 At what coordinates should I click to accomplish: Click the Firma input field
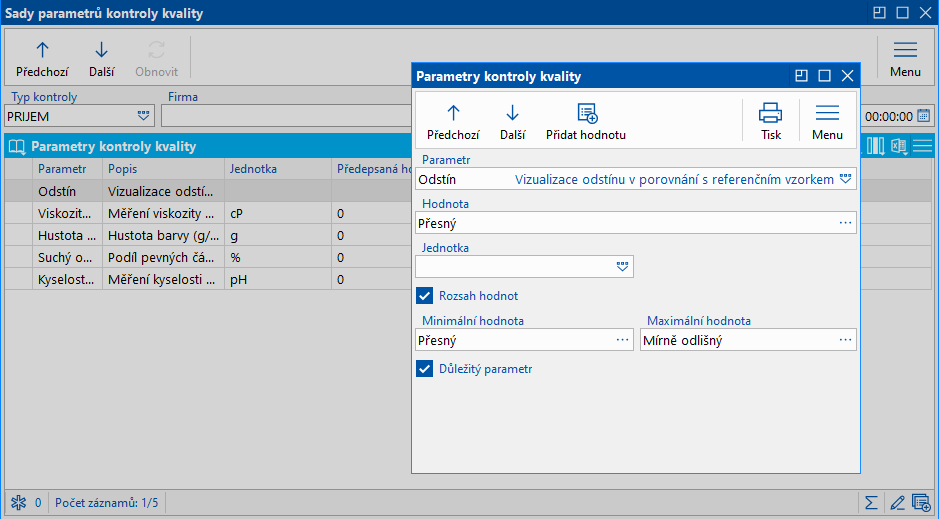[286, 116]
